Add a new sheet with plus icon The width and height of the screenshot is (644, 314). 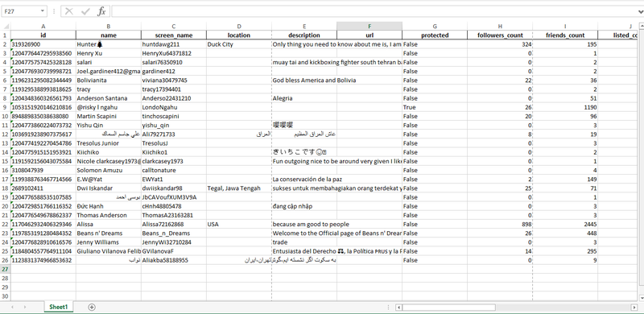92,307
